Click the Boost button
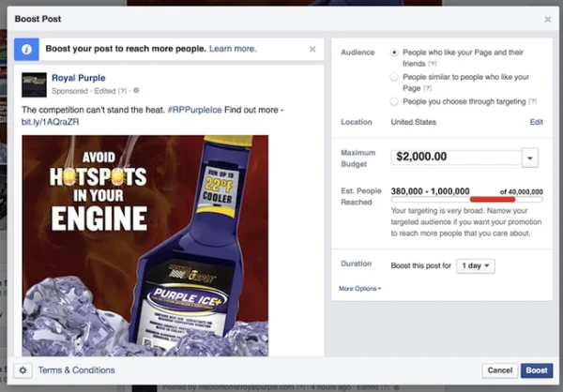Viewport: 563px width, 392px height. click(x=537, y=370)
